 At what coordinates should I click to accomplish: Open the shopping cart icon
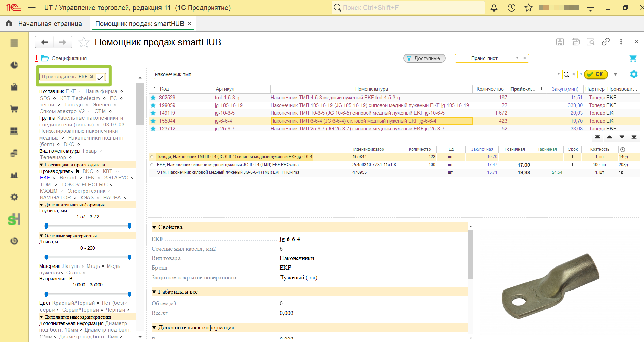[x=632, y=58]
